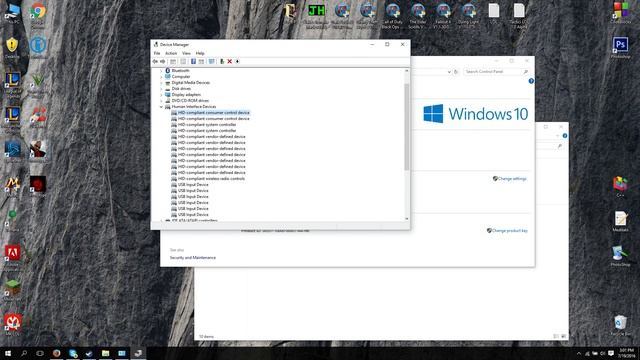The height and width of the screenshot is (360, 640).
Task: Click the refresh button beside the Control Panel address bar
Action: 456,72
